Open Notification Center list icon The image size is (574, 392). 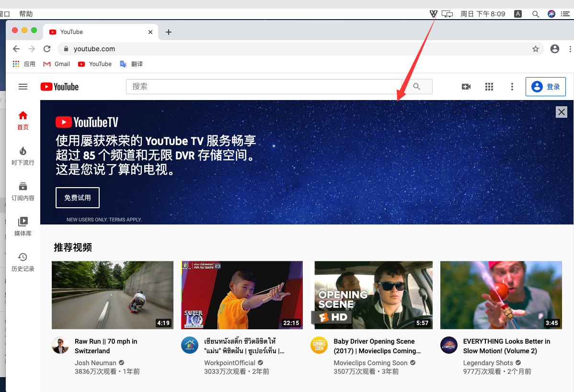tap(565, 14)
